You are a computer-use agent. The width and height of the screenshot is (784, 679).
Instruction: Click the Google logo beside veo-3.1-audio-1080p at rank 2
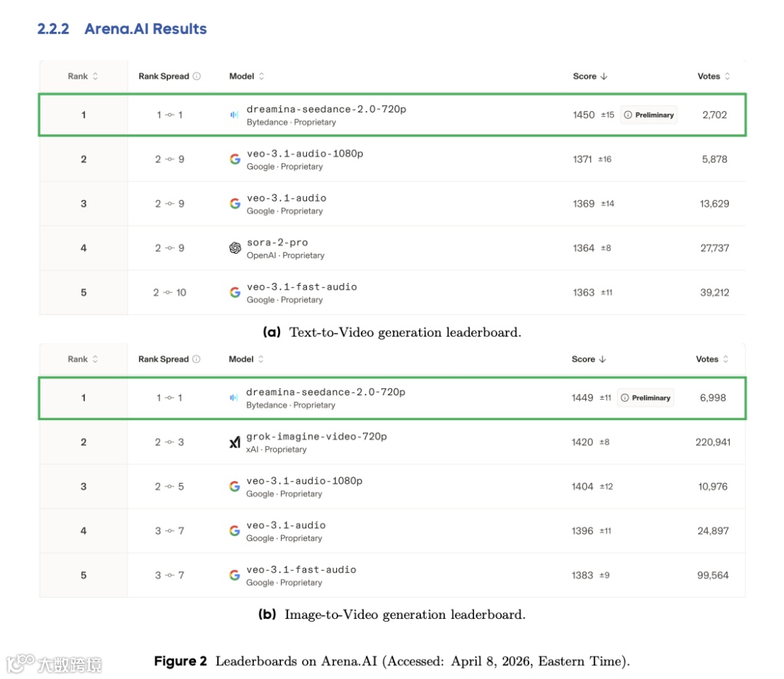234,159
